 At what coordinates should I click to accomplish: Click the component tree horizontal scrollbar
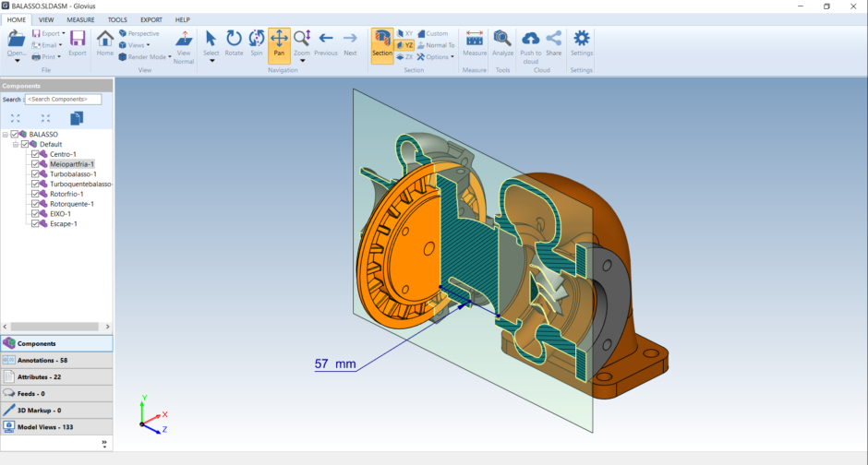pos(54,327)
